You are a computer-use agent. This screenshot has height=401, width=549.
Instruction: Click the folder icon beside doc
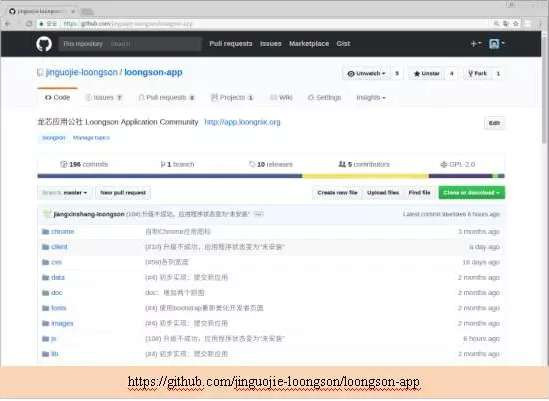click(x=45, y=293)
